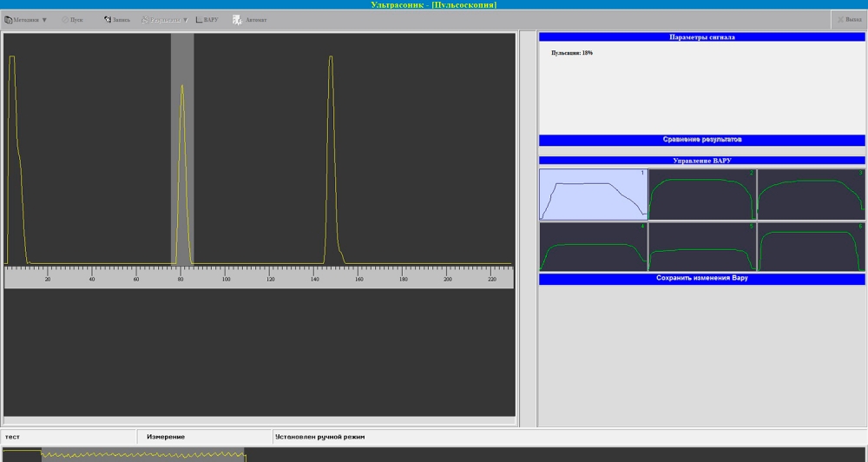This screenshot has width=868, height=462.
Task: Select VARU curve preset 4
Action: click(593, 247)
